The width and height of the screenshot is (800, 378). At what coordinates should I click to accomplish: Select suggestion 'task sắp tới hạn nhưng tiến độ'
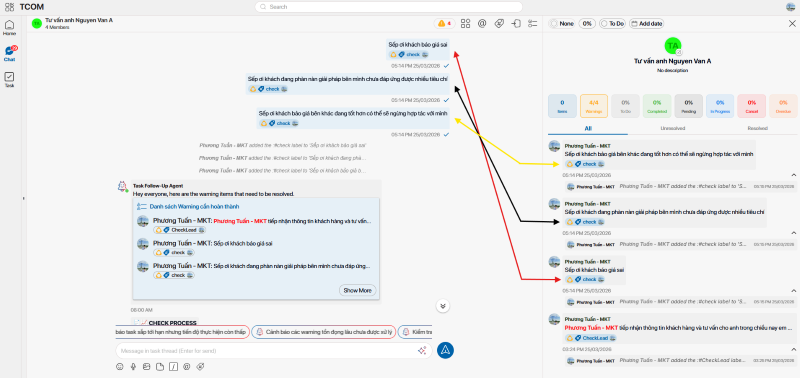click(182, 332)
